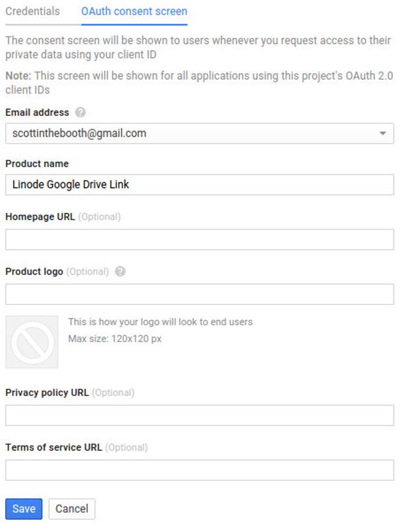
Task: Click the Note about OAuth 2.0 client IDs
Action: 198,83
